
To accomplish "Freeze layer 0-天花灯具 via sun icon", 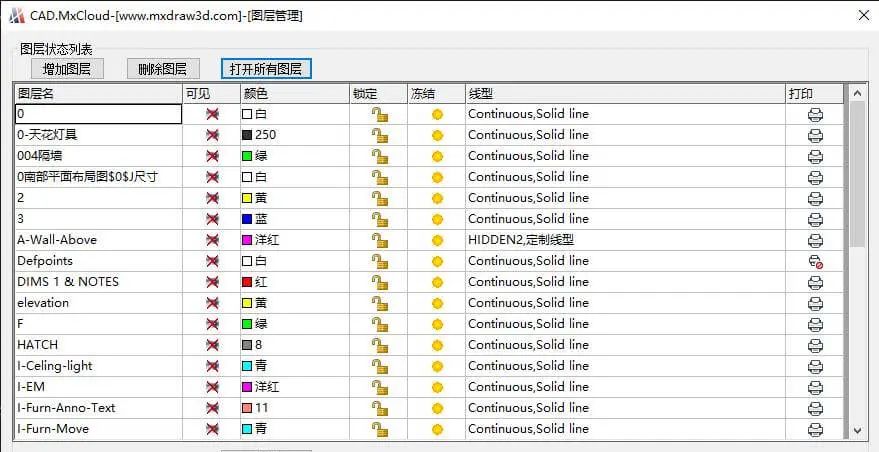I will [x=437, y=135].
